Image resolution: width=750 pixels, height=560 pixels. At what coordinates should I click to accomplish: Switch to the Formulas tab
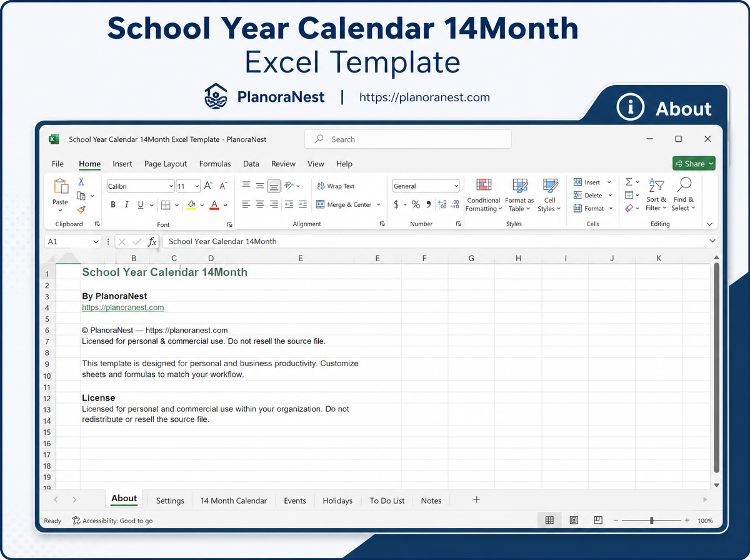(215, 164)
